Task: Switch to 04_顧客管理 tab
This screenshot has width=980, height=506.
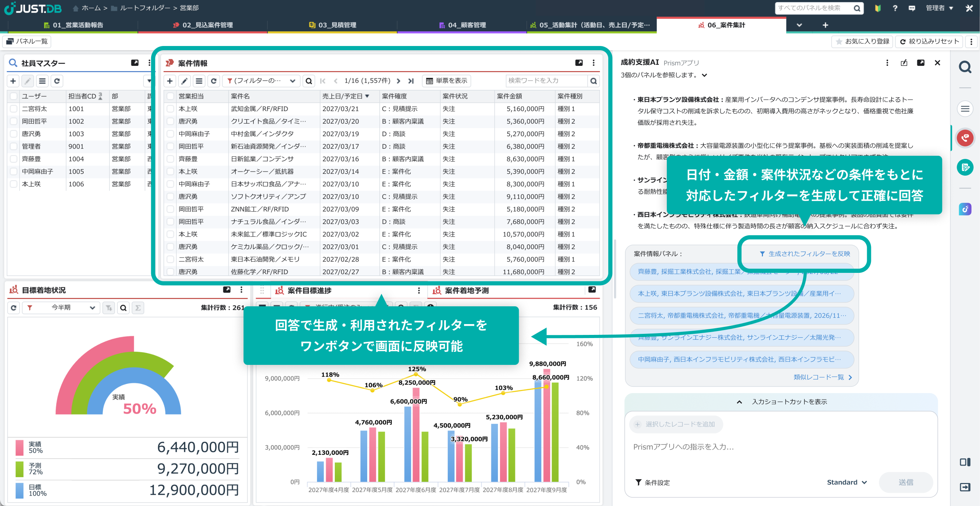Action: coord(462,25)
